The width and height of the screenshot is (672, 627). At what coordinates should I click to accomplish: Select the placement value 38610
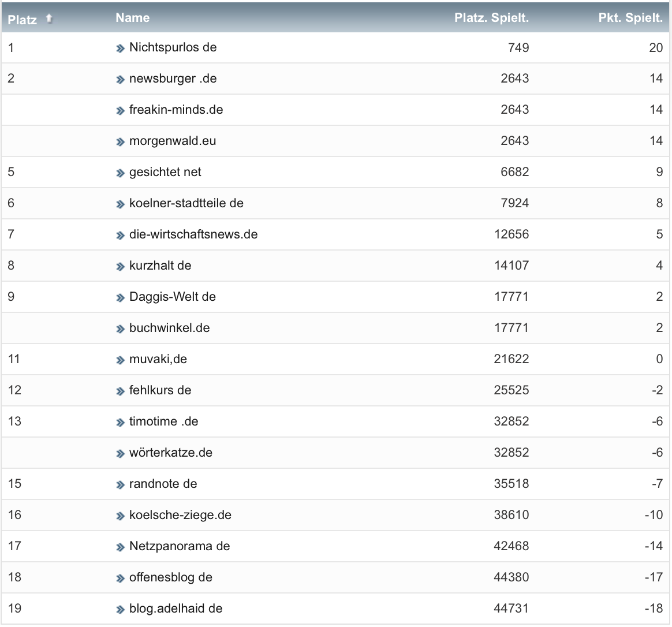pos(512,515)
